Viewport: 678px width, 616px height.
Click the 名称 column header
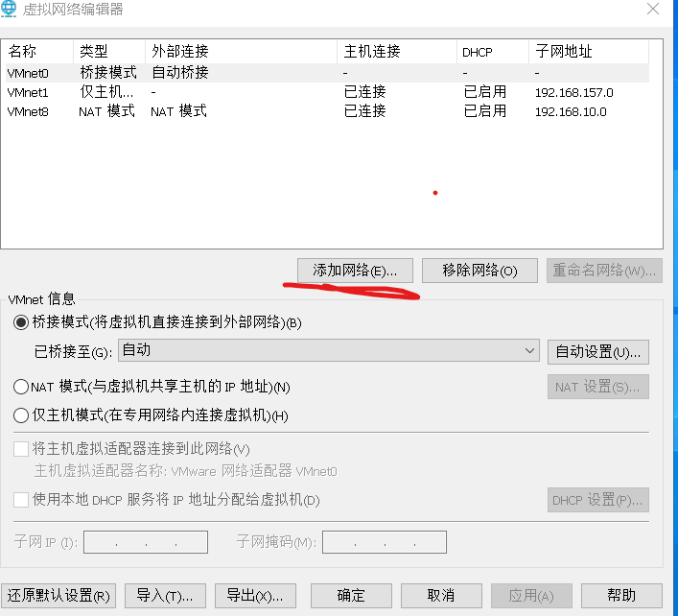[x=39, y=52]
